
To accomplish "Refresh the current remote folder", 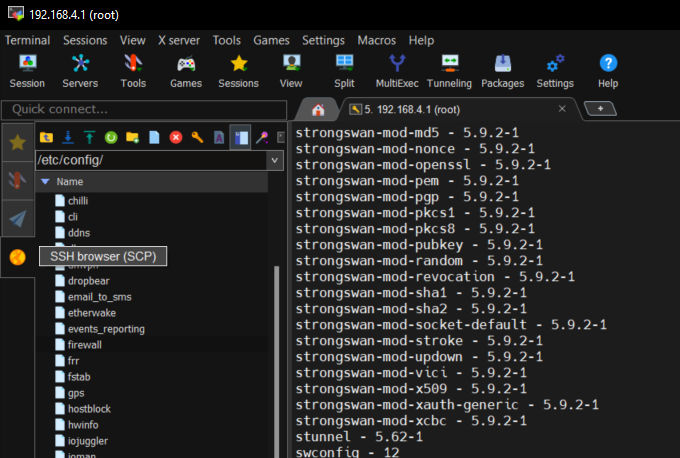I will 111,137.
